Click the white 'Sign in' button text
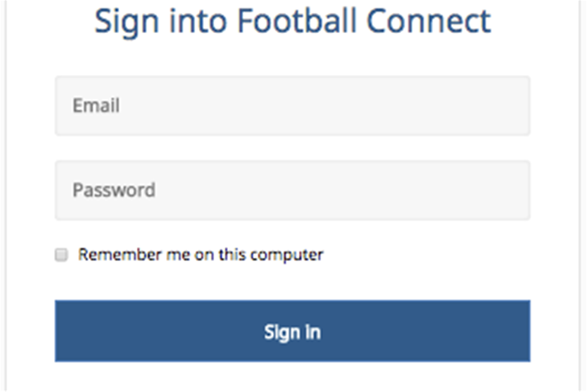Screen dimensions: 588x392 [292, 332]
